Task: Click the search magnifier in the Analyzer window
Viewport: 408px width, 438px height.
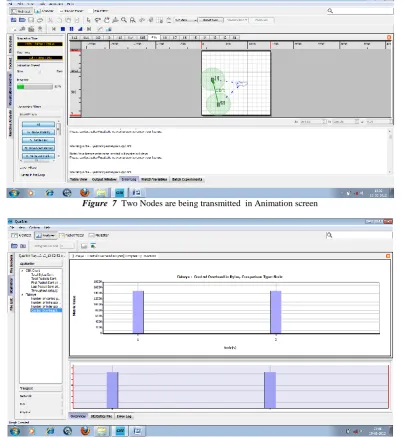Action: click(x=329, y=235)
